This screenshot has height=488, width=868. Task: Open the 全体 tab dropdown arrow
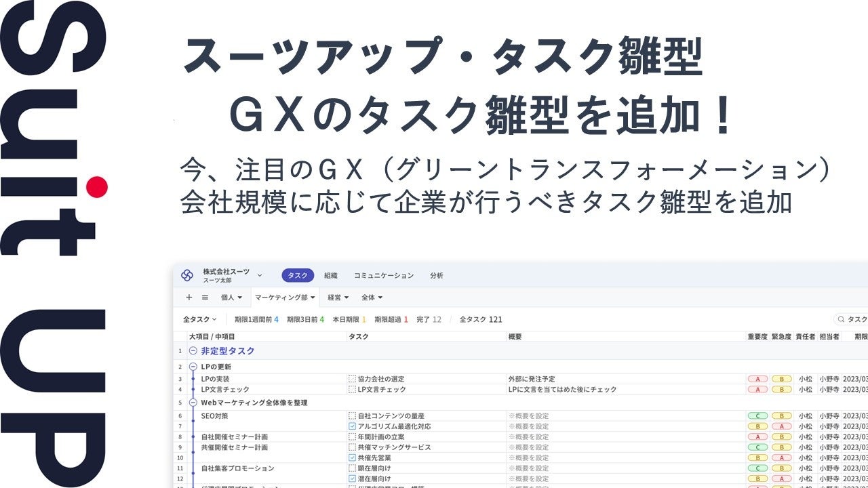click(380, 298)
